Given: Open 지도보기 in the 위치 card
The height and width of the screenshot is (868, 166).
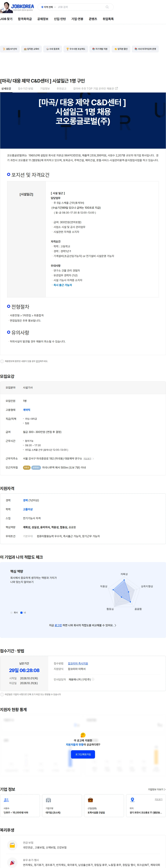Looking at the screenshot, I should point(159,799).
